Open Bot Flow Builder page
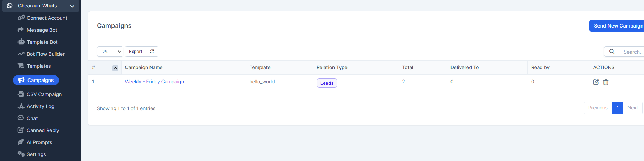 45,54
